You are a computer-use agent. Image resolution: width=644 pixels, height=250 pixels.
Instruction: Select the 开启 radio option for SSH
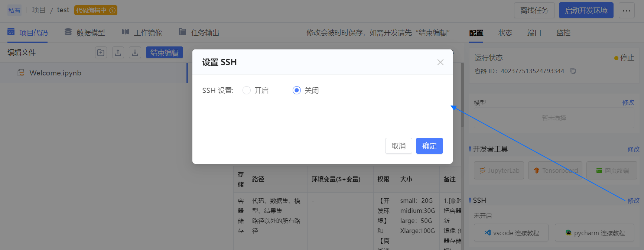(247, 90)
